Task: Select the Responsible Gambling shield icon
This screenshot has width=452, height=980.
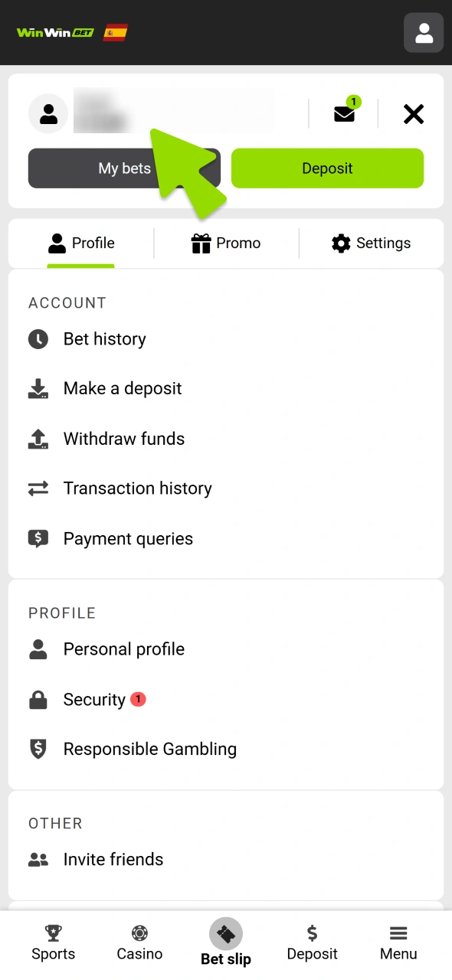Action: [38, 750]
